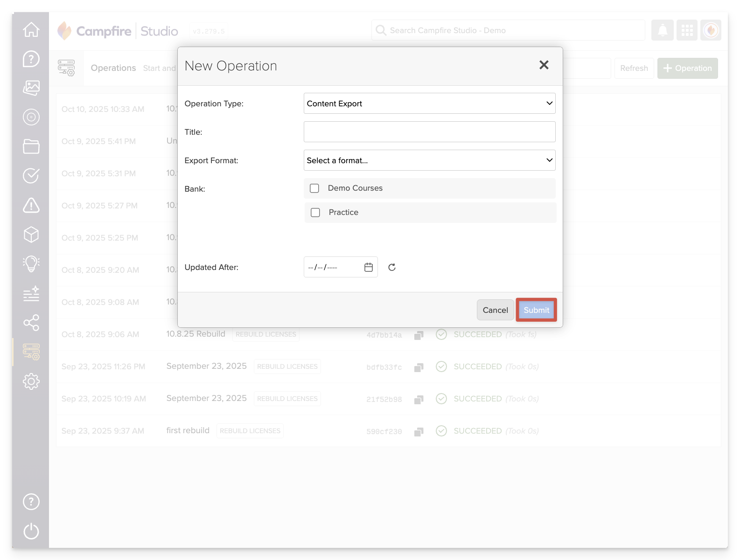Expand the Operation Type dropdown
Image resolution: width=740 pixels, height=560 pixels.
tap(429, 104)
